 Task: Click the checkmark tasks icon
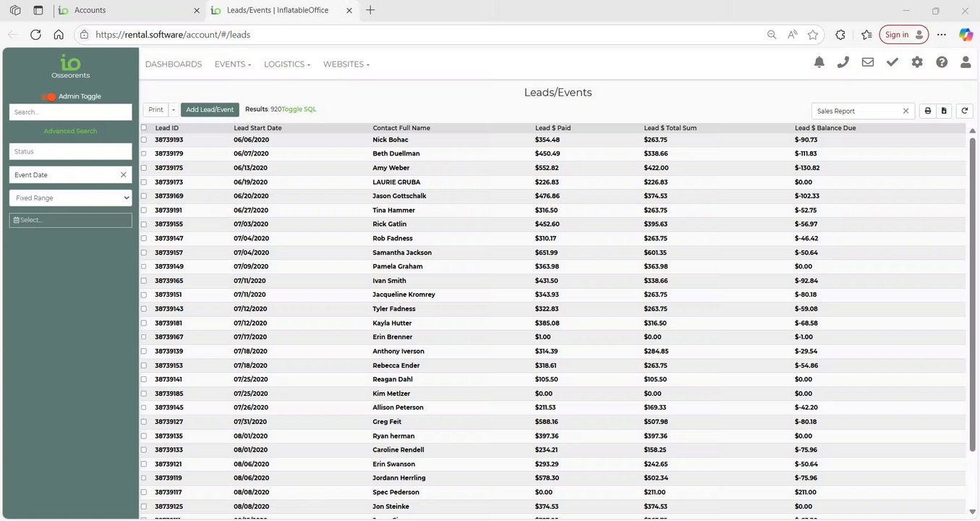[x=892, y=63]
